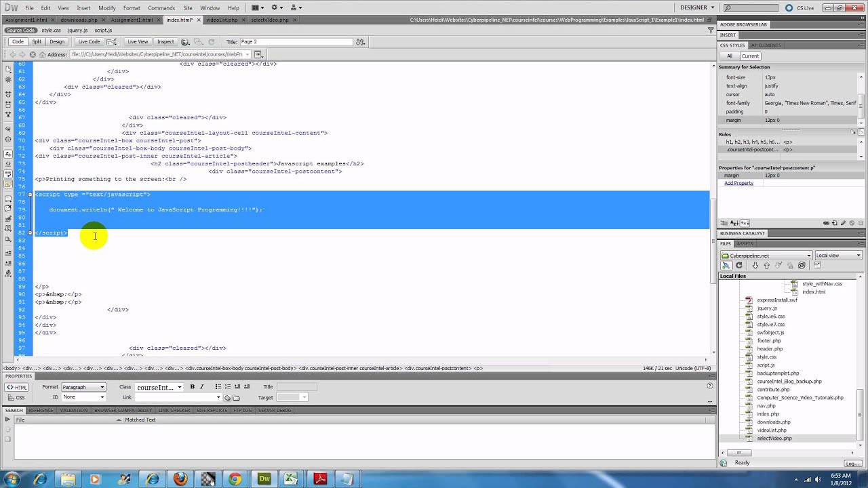Click the code editor vertical scrollbar
868x488 pixels.
click(x=713, y=210)
